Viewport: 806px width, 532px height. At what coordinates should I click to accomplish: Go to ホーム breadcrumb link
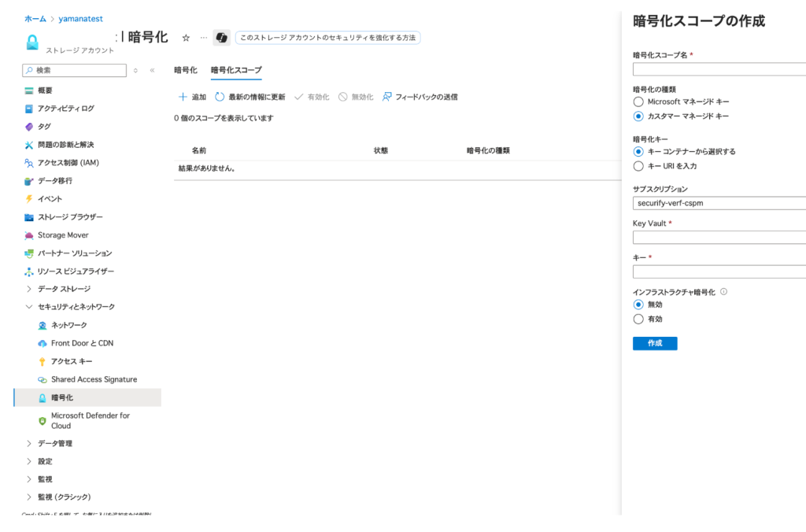[x=35, y=18]
